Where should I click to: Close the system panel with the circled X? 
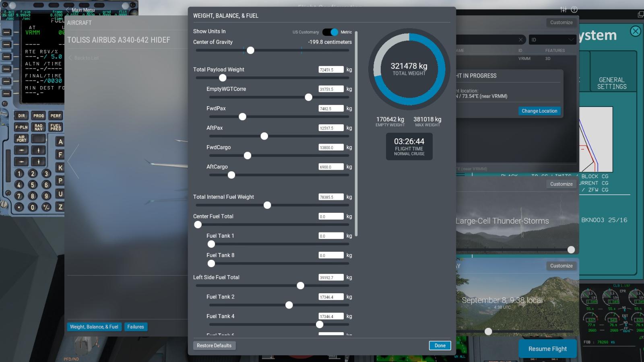tap(636, 31)
